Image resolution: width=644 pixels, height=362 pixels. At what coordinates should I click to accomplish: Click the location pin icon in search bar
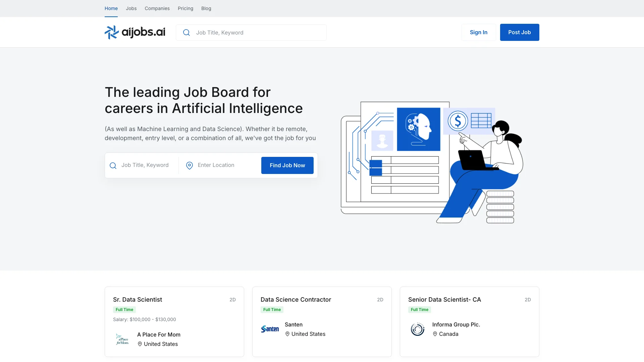click(x=189, y=165)
